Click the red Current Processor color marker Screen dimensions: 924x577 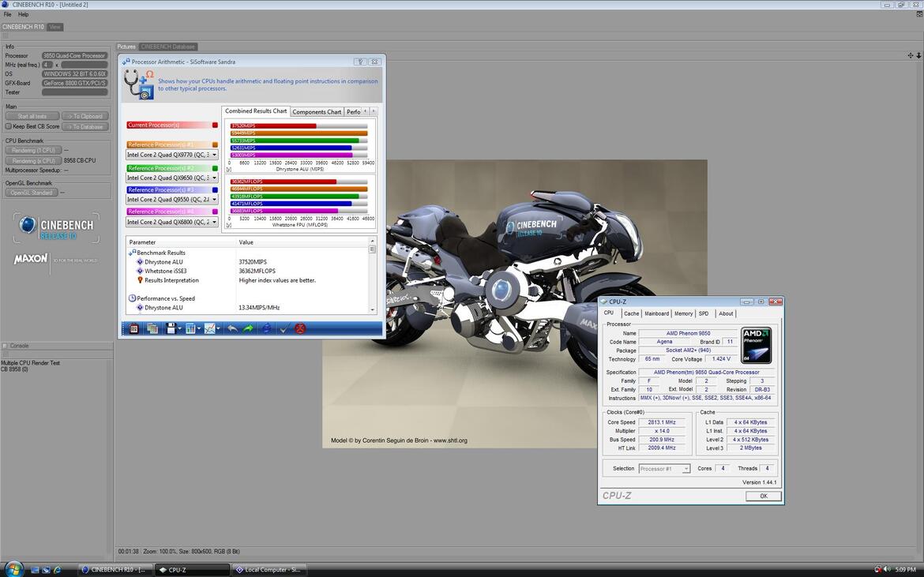[215, 125]
